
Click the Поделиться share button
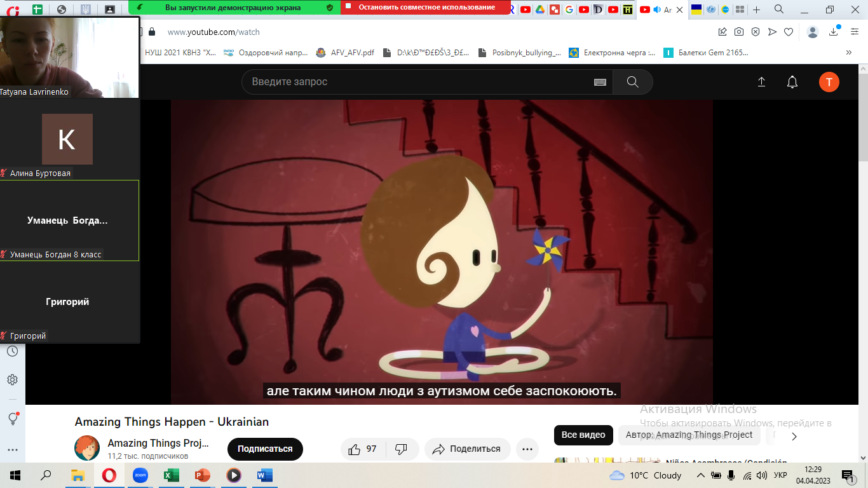(x=467, y=449)
